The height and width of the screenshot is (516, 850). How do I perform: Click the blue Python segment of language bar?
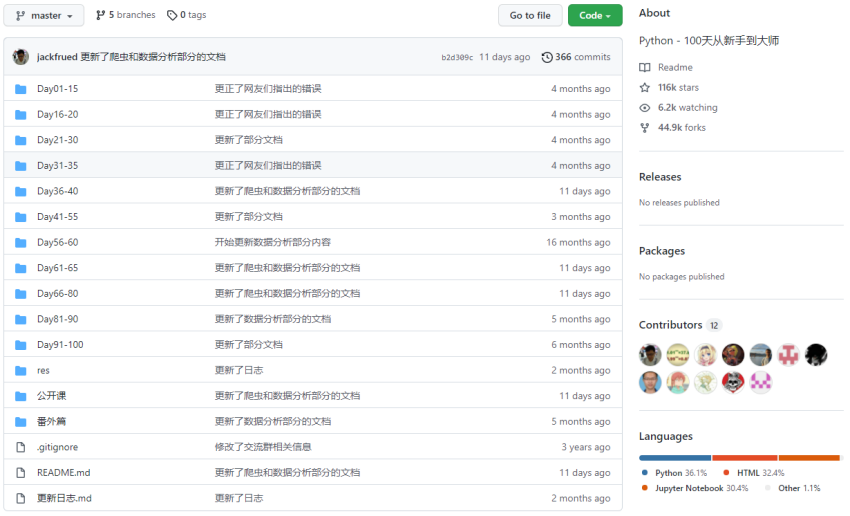(675, 458)
